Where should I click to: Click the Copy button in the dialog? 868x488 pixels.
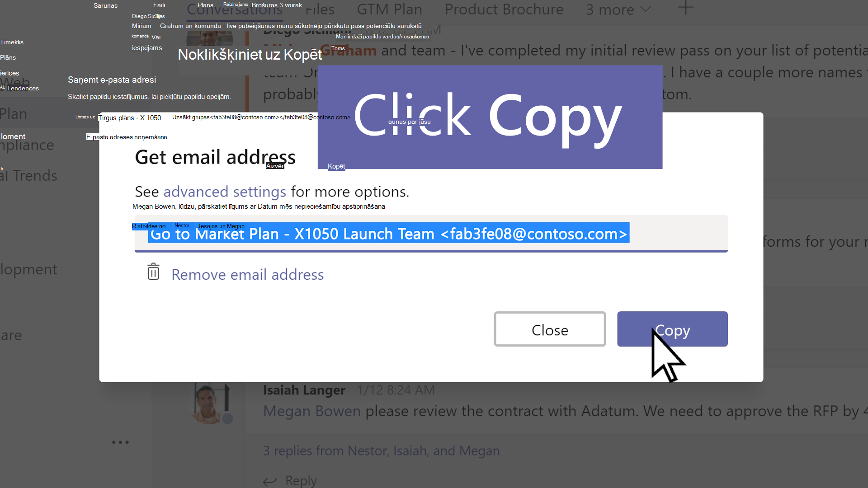click(672, 329)
